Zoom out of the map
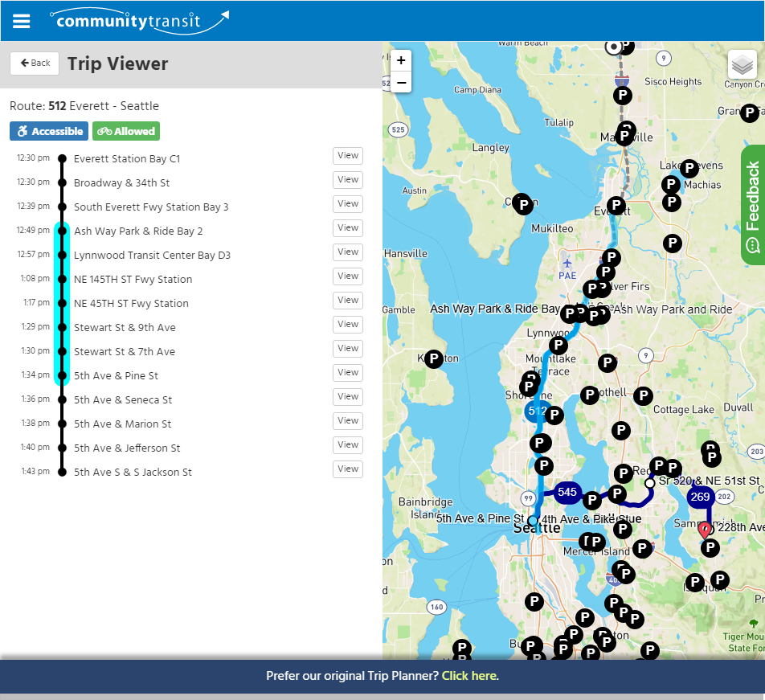This screenshot has width=765, height=700. pyautogui.click(x=401, y=82)
